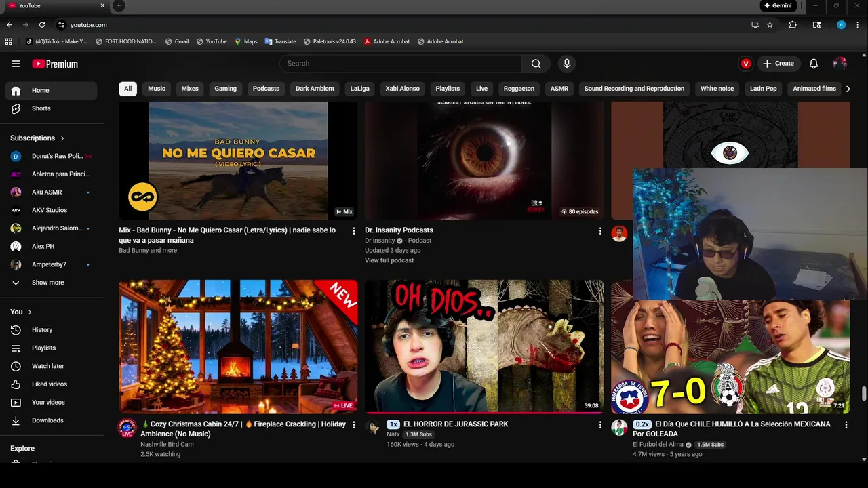Click the page vertical scrollbar thumb
This screenshot has height=488, width=868.
864,394
